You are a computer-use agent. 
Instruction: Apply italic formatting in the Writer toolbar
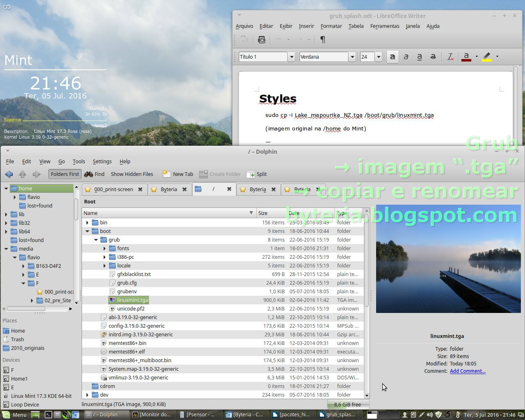coord(406,57)
